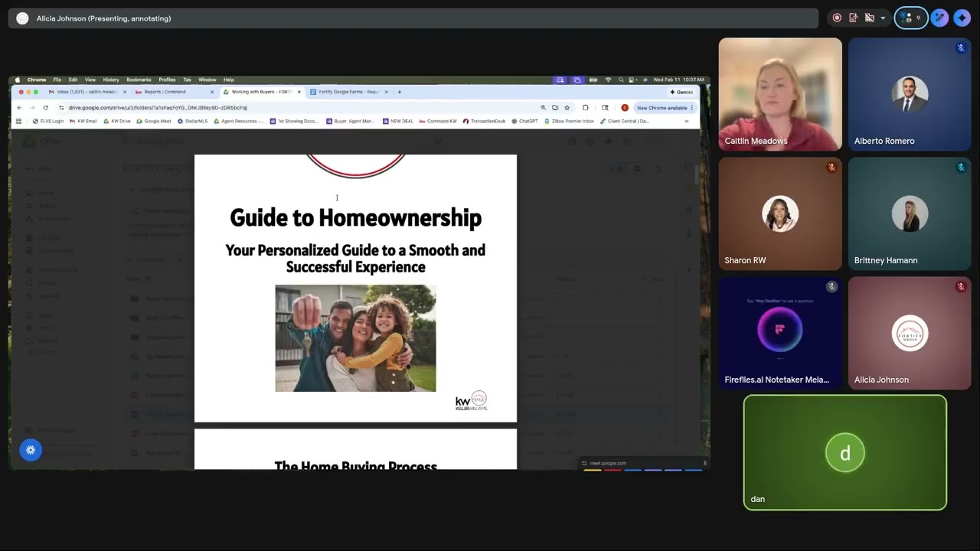This screenshot has width=980, height=551.
Task: Click the macOS Wi-Fi status icon
Action: point(608,80)
